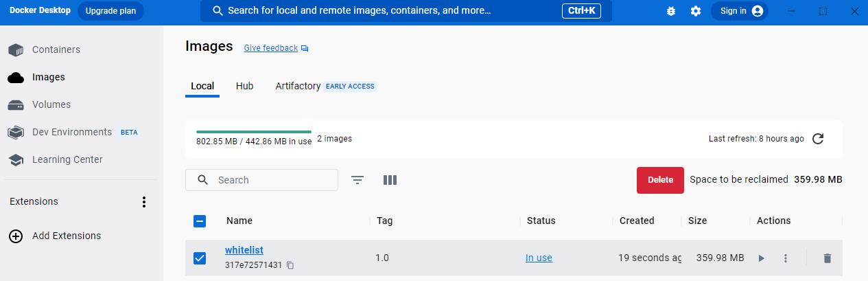The width and height of the screenshot is (868, 281).
Task: Sort by the Size column header
Action: (x=697, y=221)
